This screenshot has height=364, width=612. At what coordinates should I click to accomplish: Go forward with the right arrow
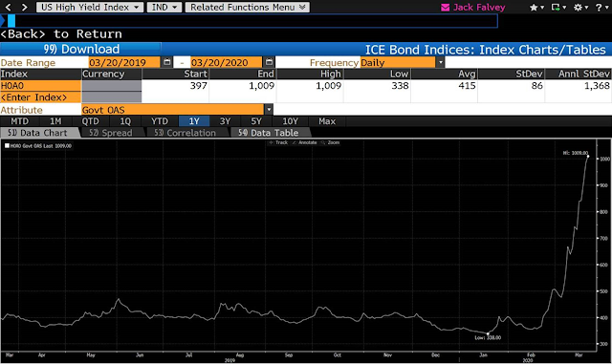coord(25,7)
